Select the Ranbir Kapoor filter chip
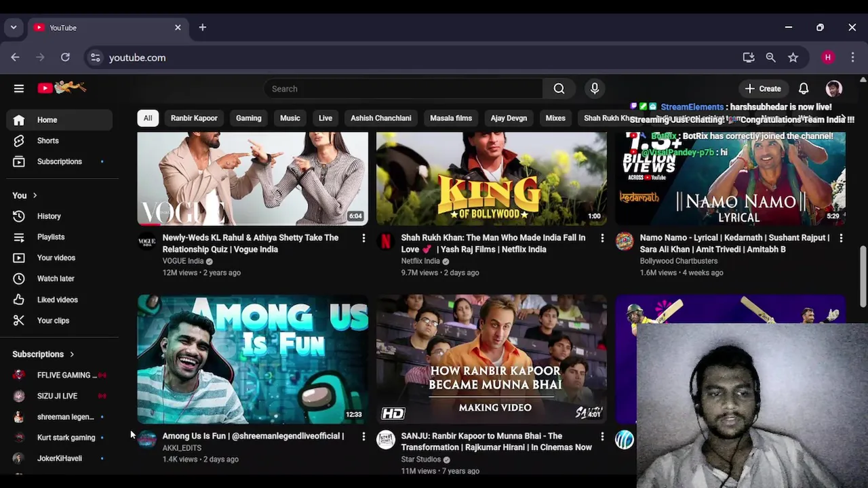The width and height of the screenshot is (868, 488). point(194,118)
